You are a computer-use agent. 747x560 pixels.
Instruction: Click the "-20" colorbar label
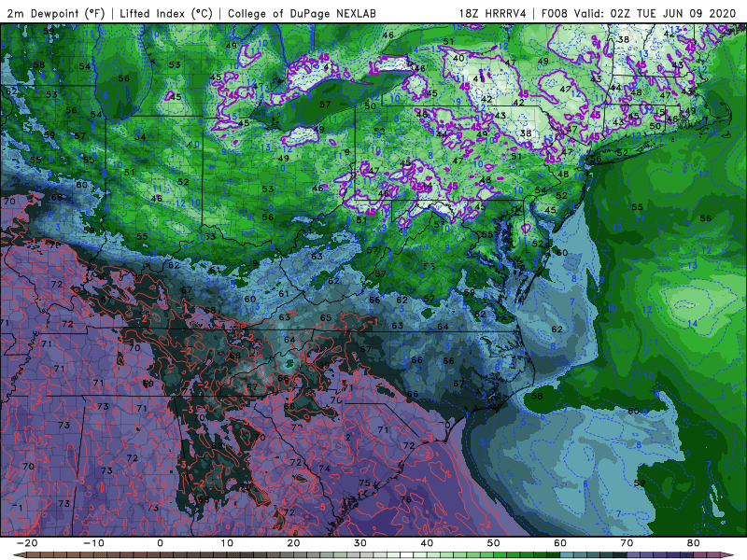tap(27, 543)
